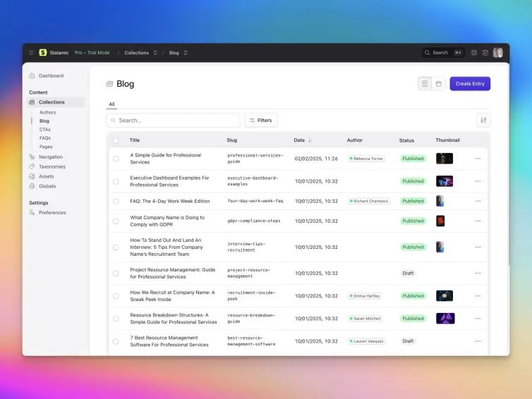This screenshot has height=399, width=532.
Task: Open actions menu for interview-tips-recruitment row
Action: coord(478,247)
